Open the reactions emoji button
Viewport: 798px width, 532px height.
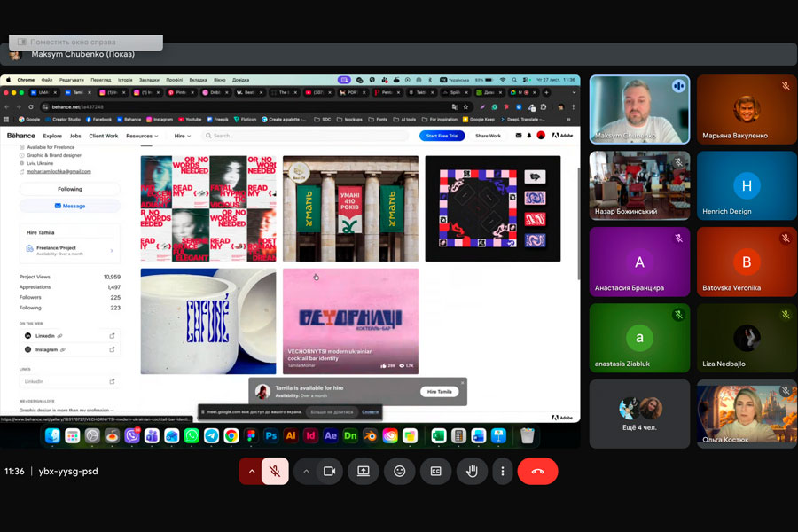coord(400,472)
